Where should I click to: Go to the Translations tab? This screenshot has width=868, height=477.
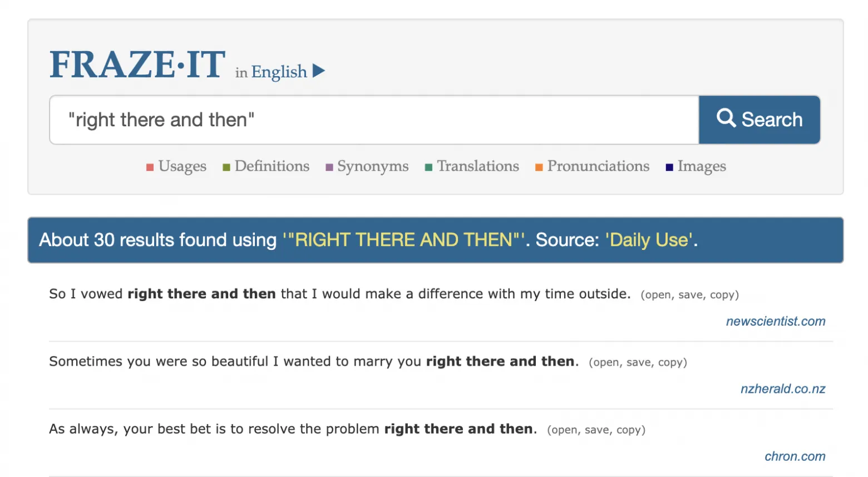478,166
